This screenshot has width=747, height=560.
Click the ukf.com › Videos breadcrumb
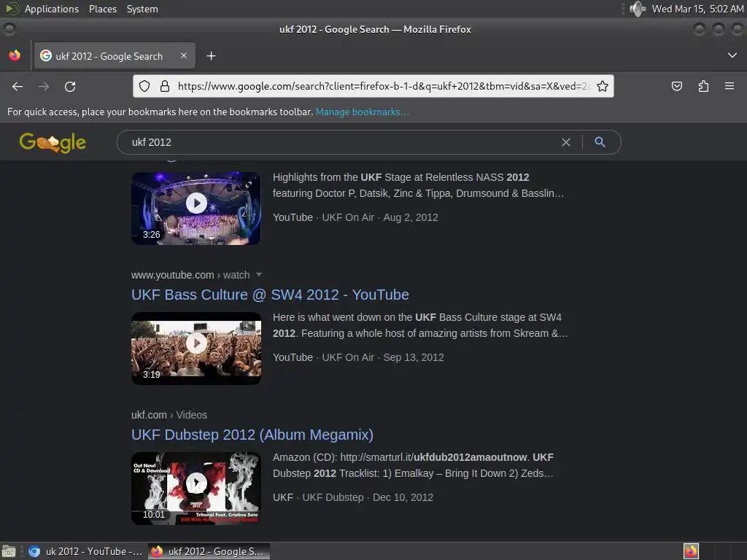coord(169,415)
